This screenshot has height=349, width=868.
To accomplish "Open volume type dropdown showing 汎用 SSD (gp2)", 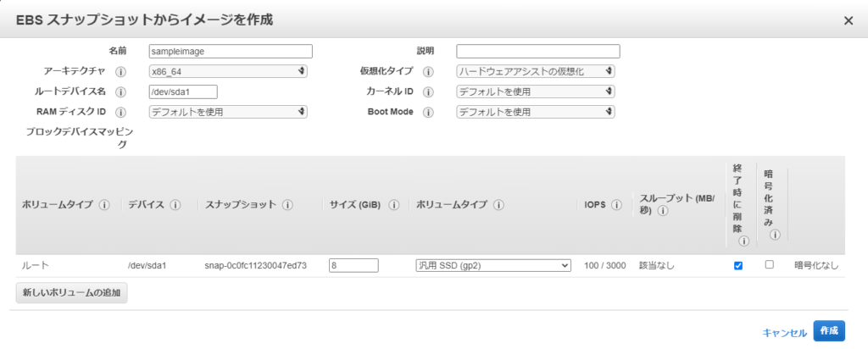I will [493, 265].
